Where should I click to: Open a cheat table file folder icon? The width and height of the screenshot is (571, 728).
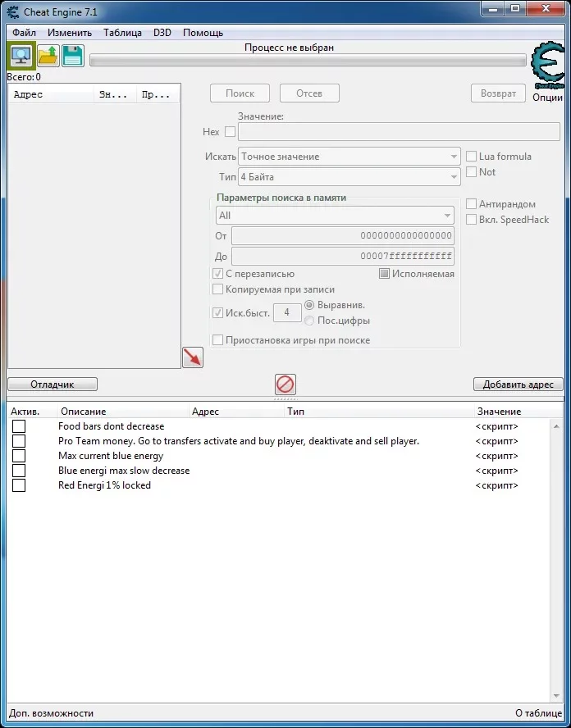[x=48, y=56]
